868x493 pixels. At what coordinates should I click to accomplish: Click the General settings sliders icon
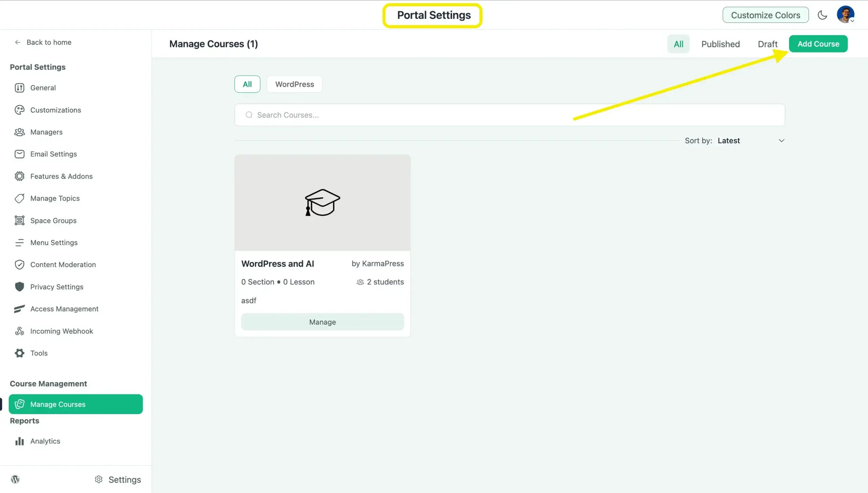[19, 88]
